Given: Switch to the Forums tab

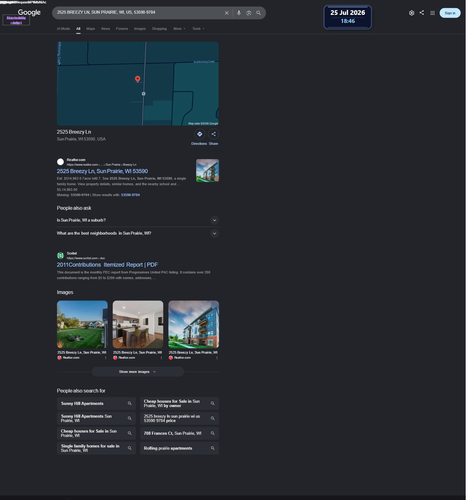Looking at the screenshot, I should click(122, 29).
